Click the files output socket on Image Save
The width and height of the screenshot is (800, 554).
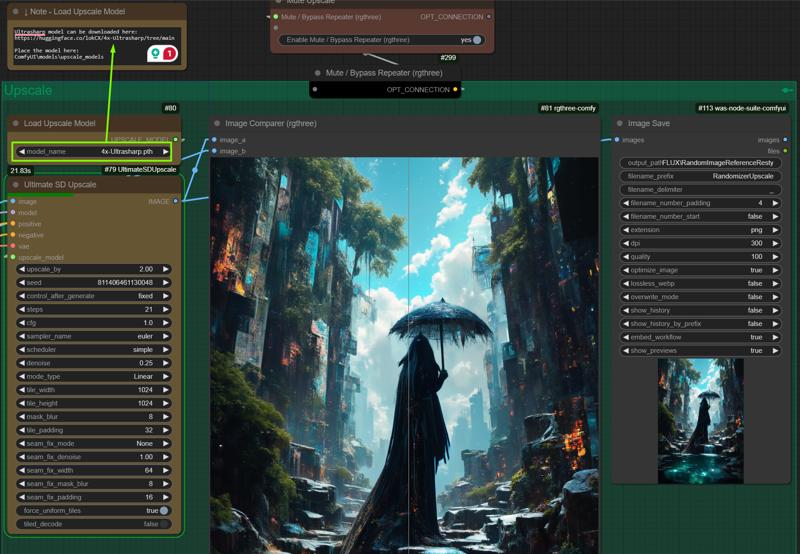click(x=785, y=150)
